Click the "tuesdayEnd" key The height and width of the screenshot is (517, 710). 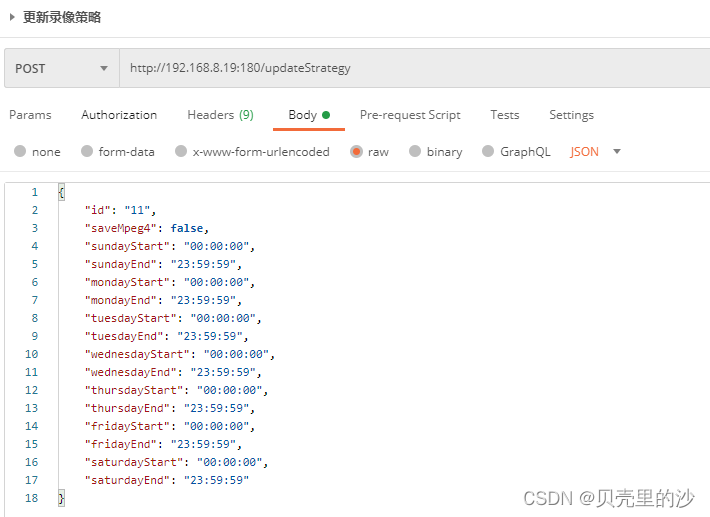click(x=124, y=336)
